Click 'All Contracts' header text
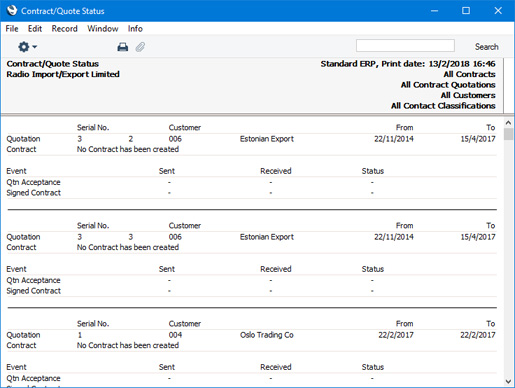 (469, 74)
